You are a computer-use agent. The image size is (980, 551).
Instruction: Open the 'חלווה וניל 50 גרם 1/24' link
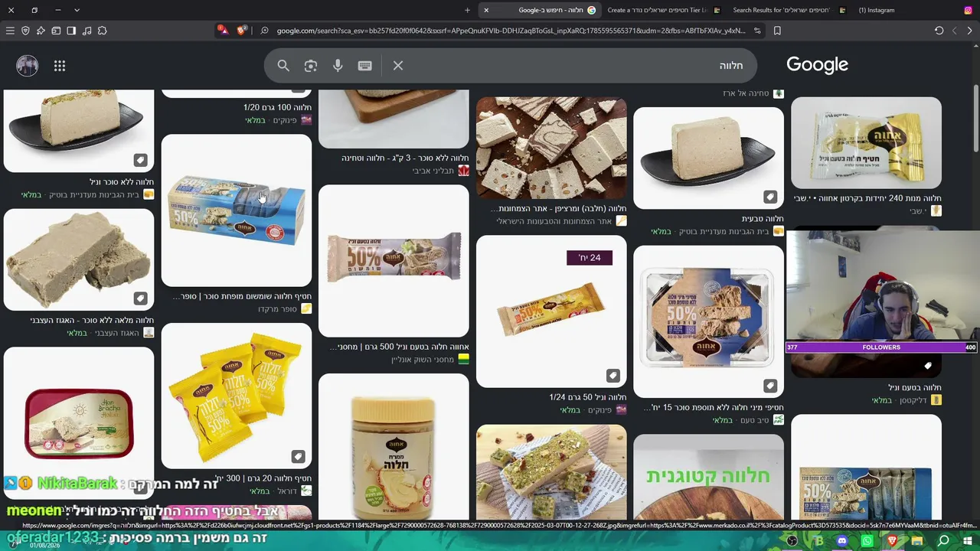[x=588, y=397]
